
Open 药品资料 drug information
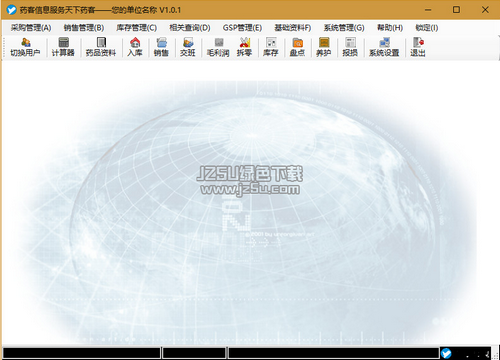(x=101, y=47)
